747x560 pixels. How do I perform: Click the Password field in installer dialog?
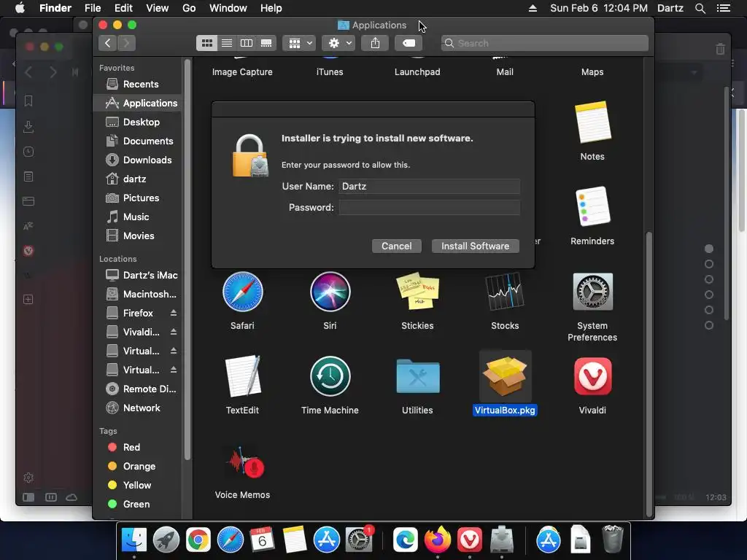(x=429, y=207)
